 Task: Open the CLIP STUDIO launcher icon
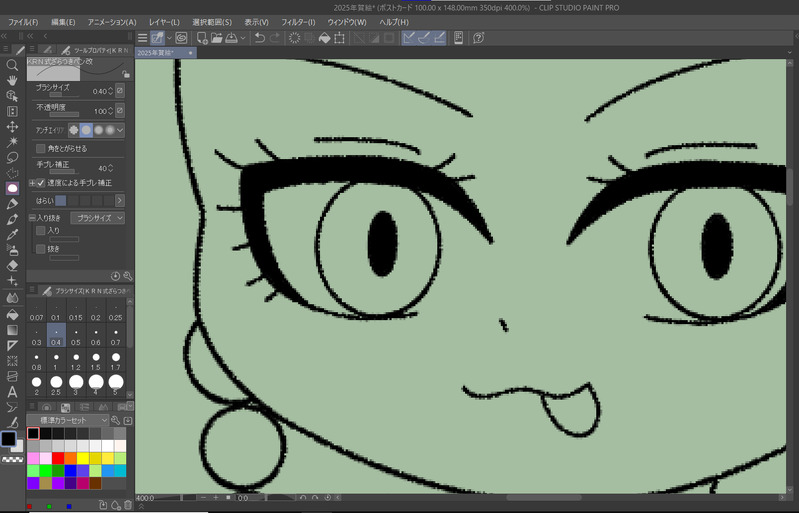coord(181,38)
